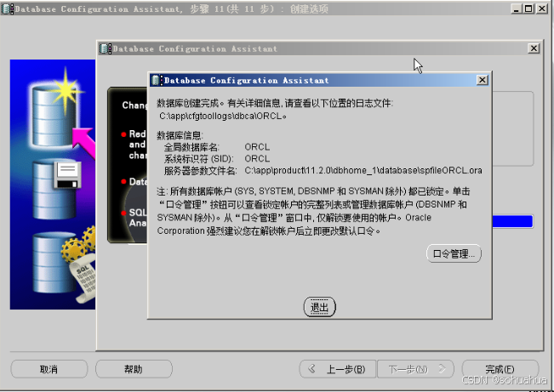Close the middle Database Configuration Assistant window

(x=534, y=48)
